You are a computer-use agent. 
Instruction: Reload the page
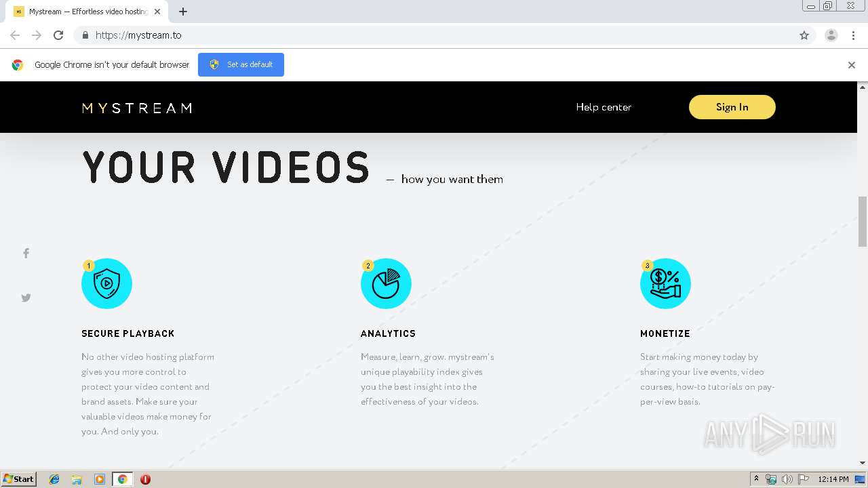click(58, 35)
